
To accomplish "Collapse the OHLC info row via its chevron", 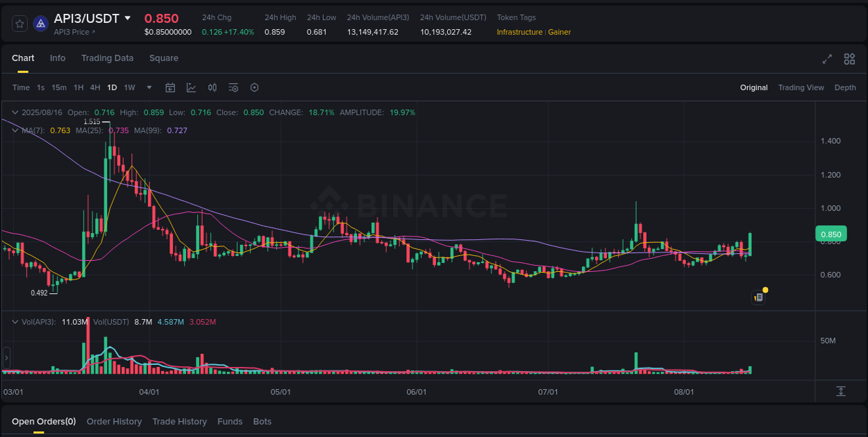I will 15,112.
